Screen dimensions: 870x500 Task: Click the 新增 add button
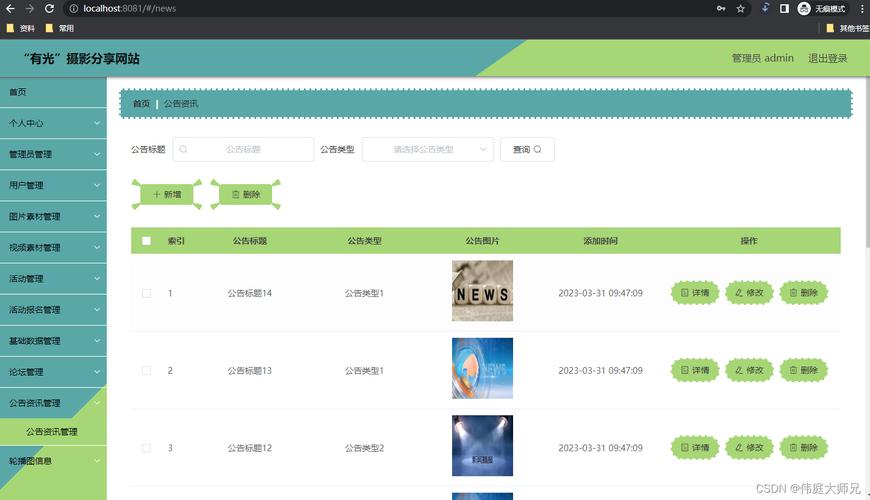click(x=167, y=194)
